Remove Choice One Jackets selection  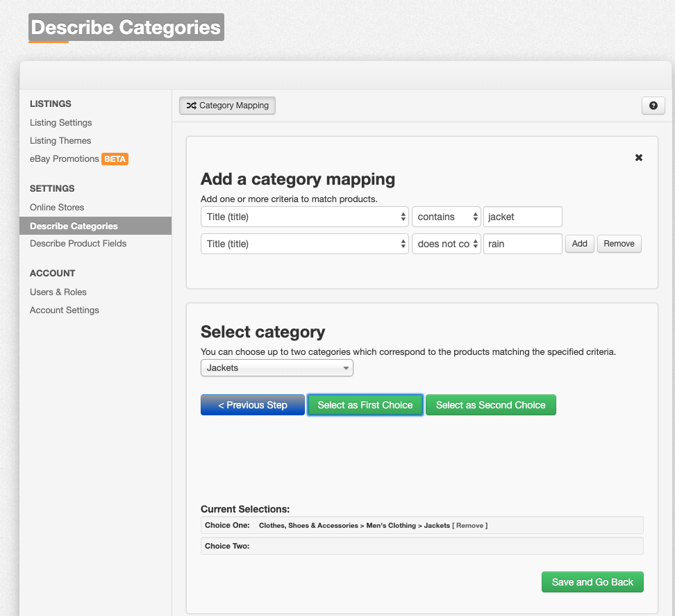[469, 526]
